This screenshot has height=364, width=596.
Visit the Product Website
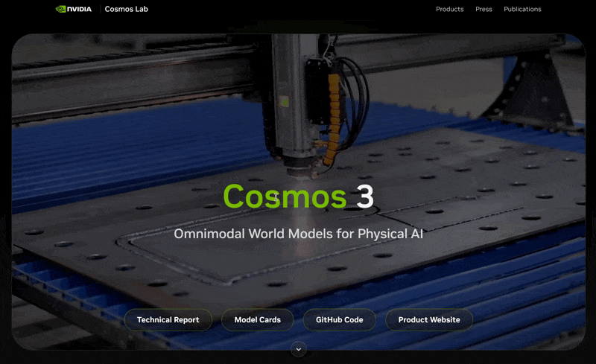[x=429, y=320]
